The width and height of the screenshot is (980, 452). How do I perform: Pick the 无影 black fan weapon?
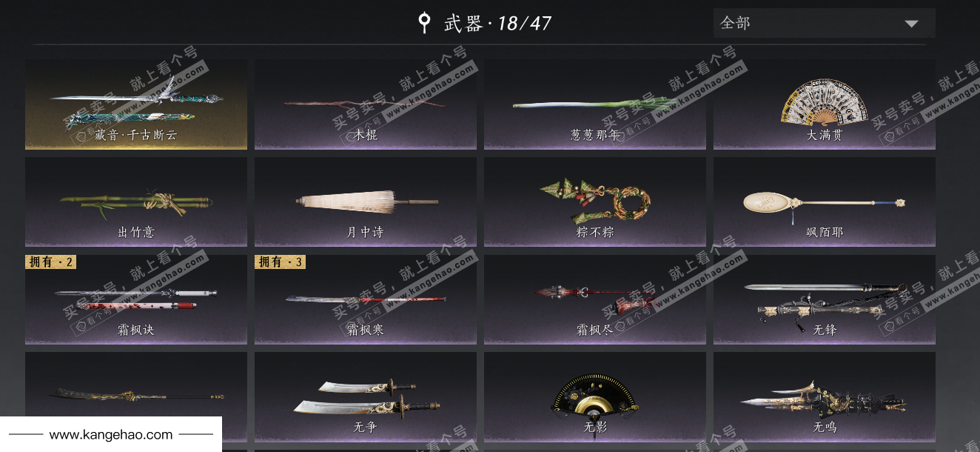(595, 396)
